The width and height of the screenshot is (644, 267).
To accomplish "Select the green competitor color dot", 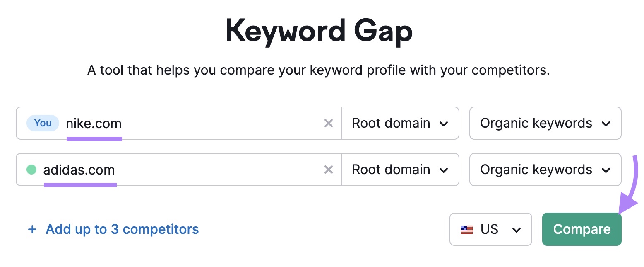I will pos(31,170).
